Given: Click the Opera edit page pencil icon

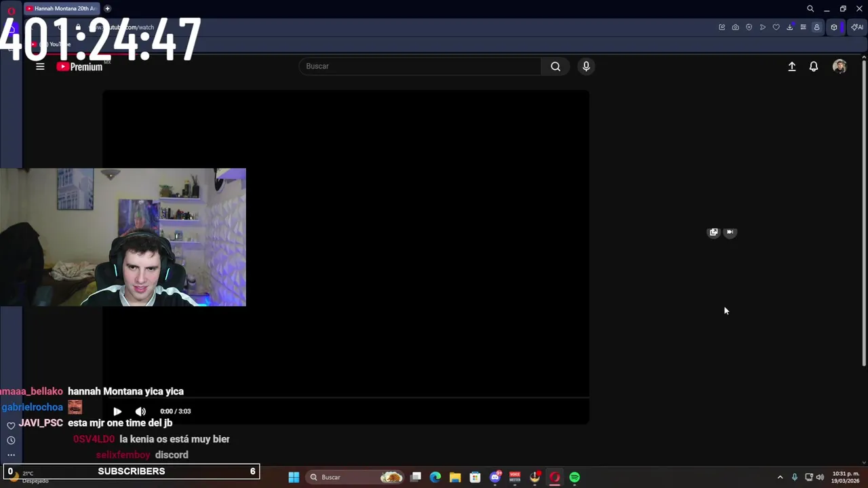Looking at the screenshot, I should pyautogui.click(x=722, y=27).
